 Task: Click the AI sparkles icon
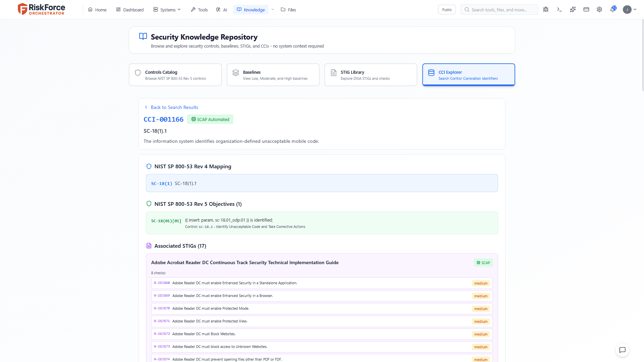[x=573, y=10]
